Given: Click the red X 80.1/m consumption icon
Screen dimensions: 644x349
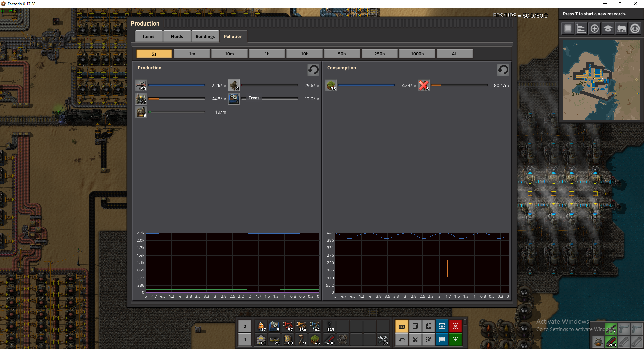Looking at the screenshot, I should pyautogui.click(x=424, y=85).
